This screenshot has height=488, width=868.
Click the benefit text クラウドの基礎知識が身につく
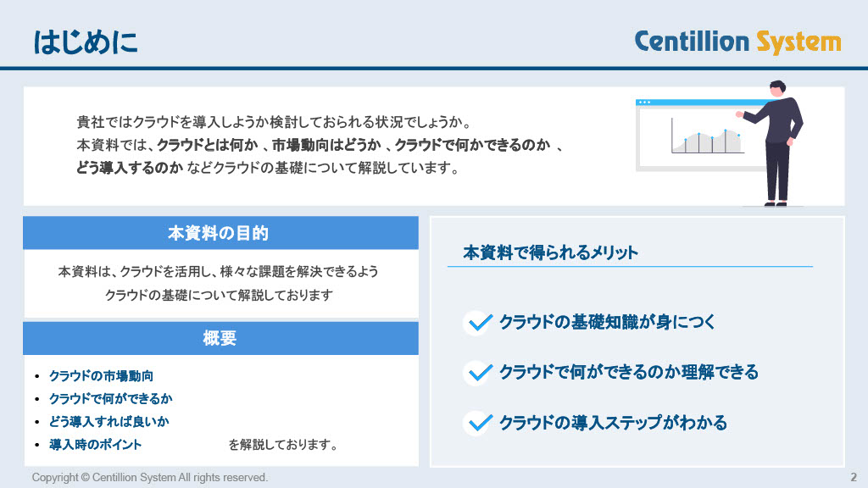[608, 323]
